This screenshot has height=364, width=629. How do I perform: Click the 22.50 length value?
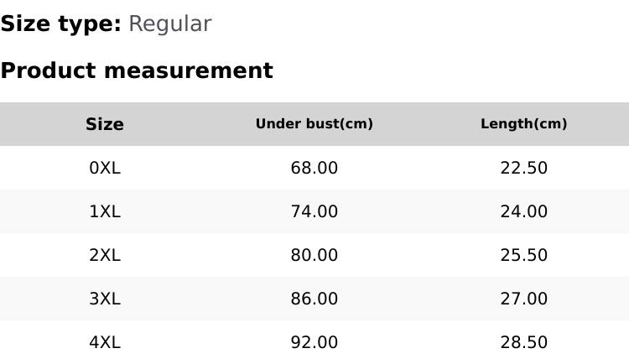(x=524, y=168)
